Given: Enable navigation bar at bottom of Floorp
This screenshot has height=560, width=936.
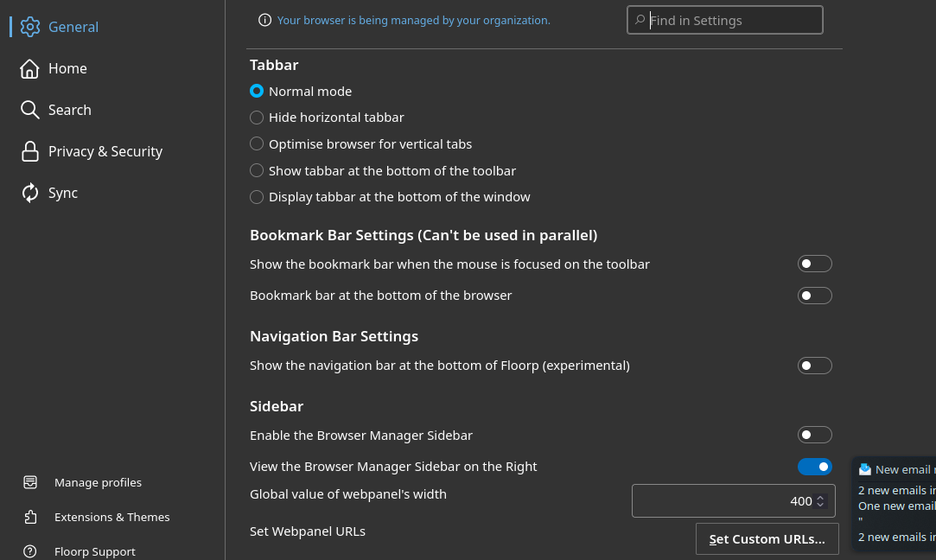Looking at the screenshot, I should pyautogui.click(x=814, y=366).
